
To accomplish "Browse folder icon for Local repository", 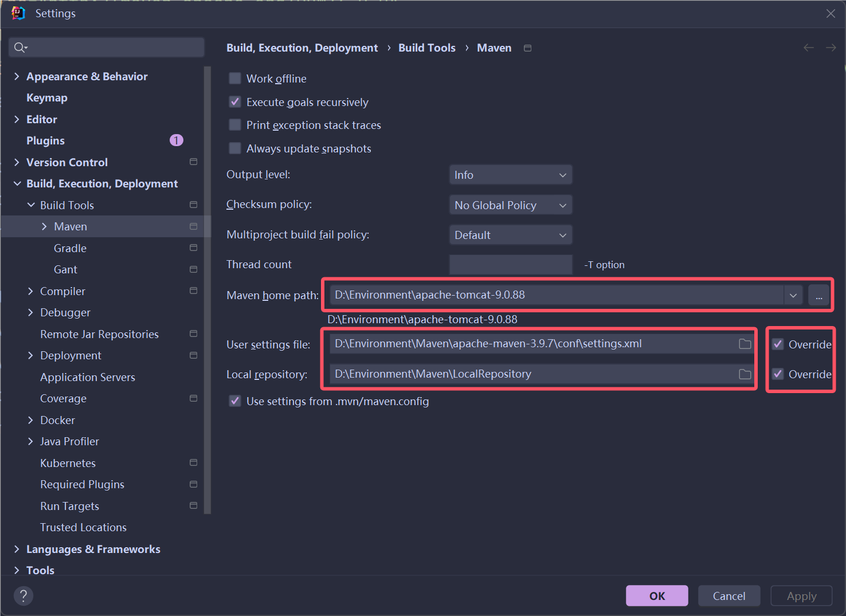I will 745,374.
